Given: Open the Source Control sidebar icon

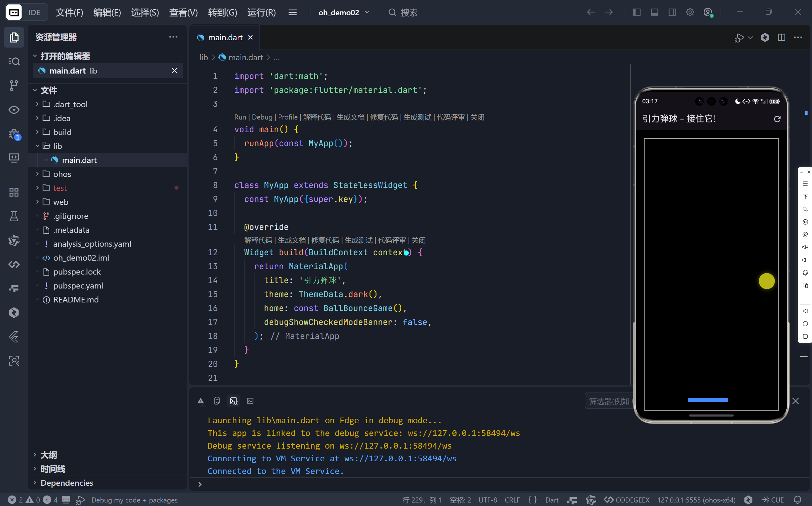Looking at the screenshot, I should tap(14, 85).
